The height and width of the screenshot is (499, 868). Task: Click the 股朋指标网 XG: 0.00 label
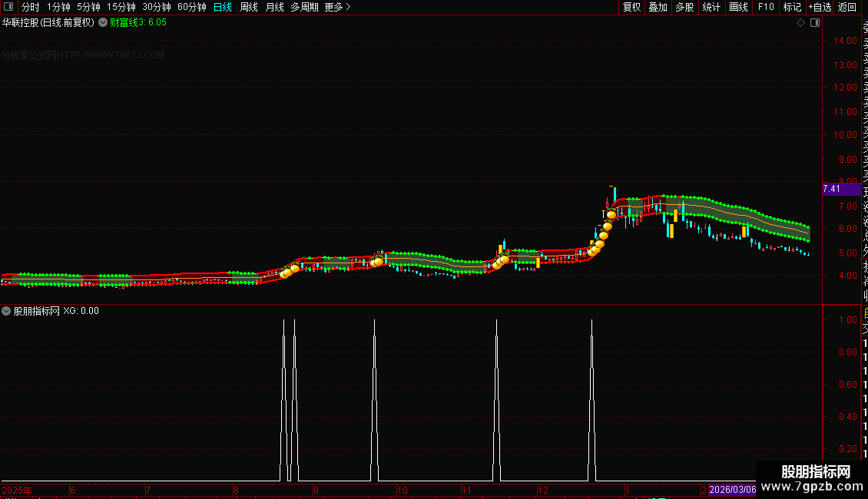pos(56,311)
